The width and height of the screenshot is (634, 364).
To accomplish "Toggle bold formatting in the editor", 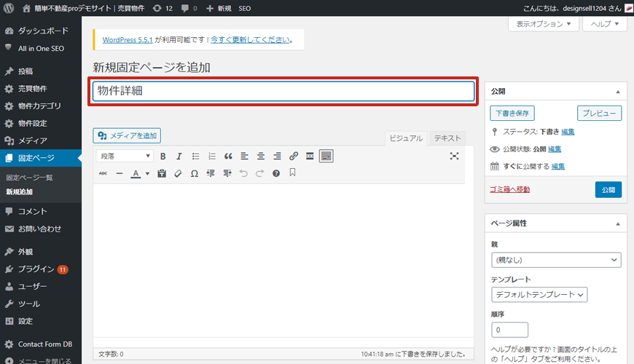I will 163,156.
